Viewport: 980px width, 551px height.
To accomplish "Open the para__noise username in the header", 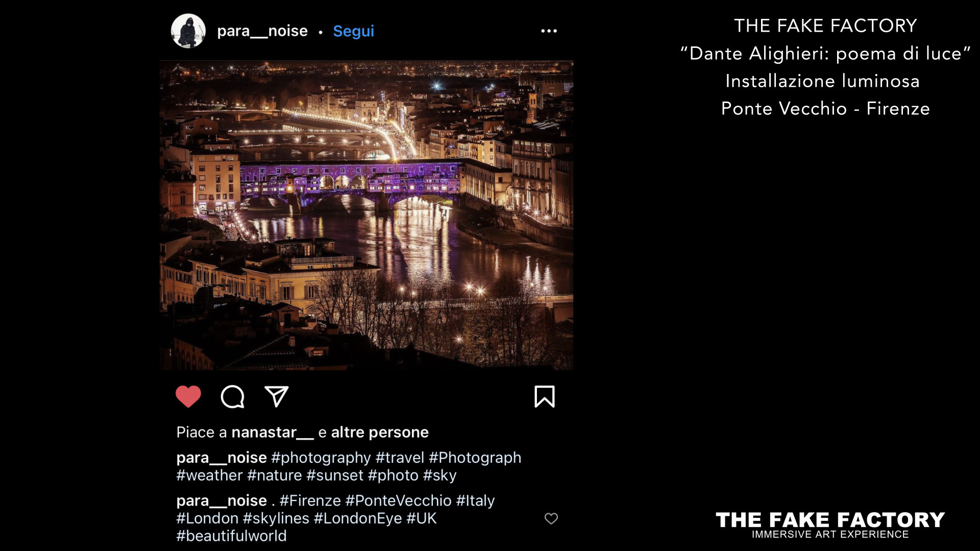I will tap(262, 31).
